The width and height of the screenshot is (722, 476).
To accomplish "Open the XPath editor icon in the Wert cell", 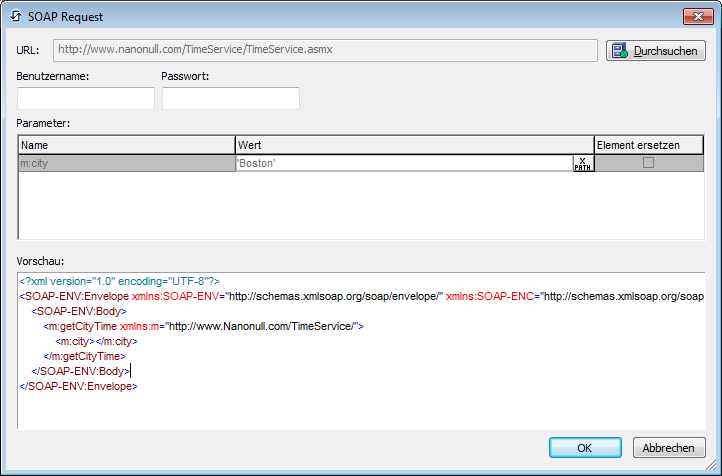I will coord(583,163).
